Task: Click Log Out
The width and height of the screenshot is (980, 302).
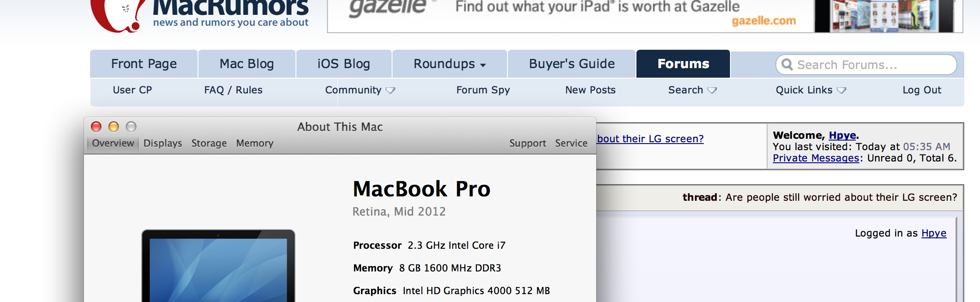Action: (922, 90)
